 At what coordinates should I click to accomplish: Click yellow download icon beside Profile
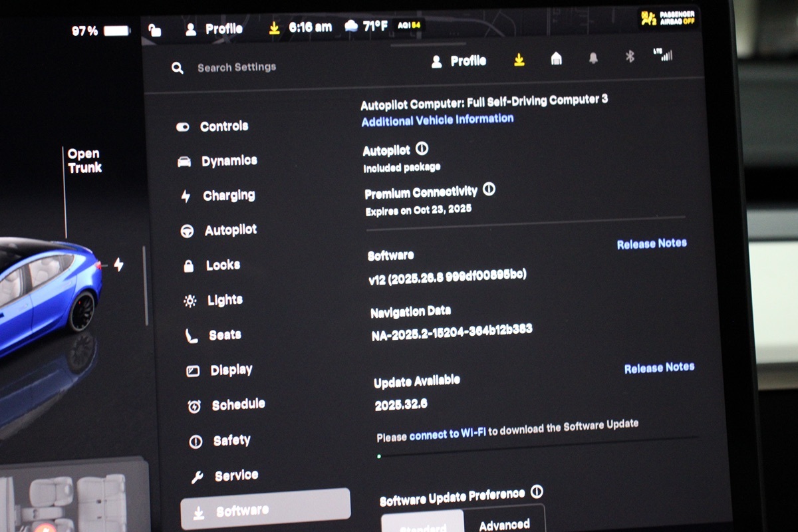pyautogui.click(x=519, y=60)
